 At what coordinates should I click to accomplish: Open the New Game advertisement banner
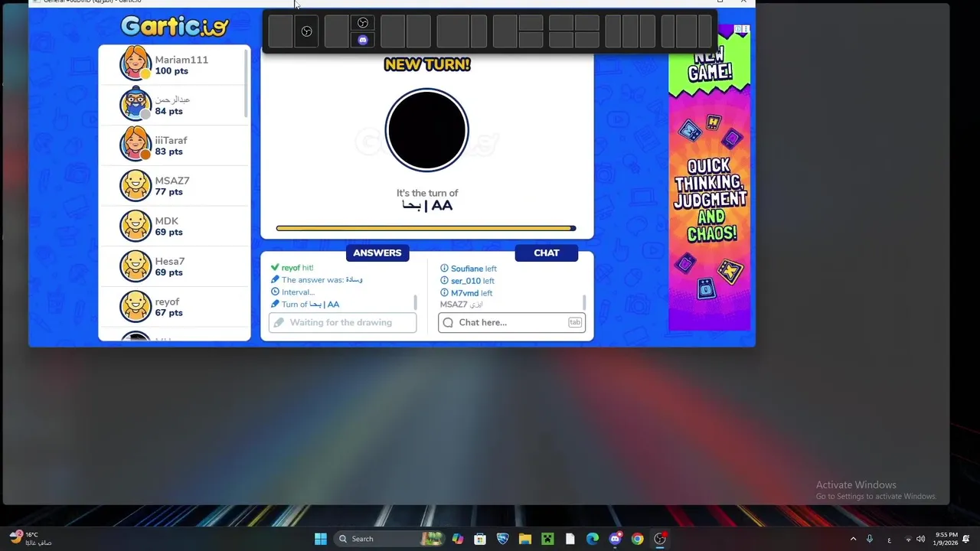[x=710, y=178]
